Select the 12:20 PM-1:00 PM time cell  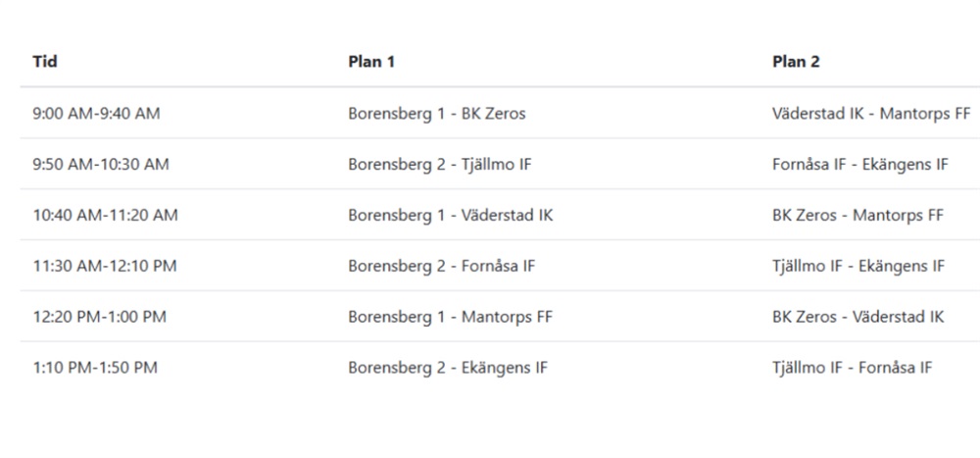pos(99,317)
